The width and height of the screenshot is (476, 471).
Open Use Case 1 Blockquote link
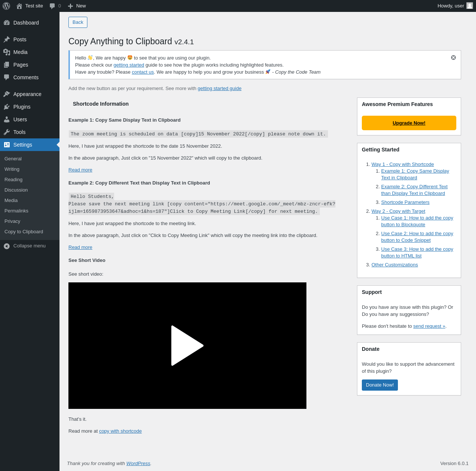click(417, 221)
